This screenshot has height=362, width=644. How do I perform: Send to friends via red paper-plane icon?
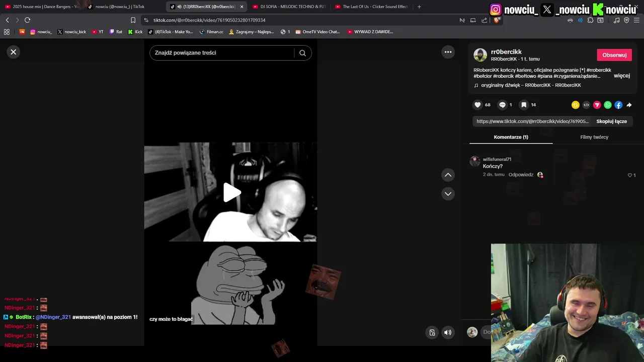(597, 105)
